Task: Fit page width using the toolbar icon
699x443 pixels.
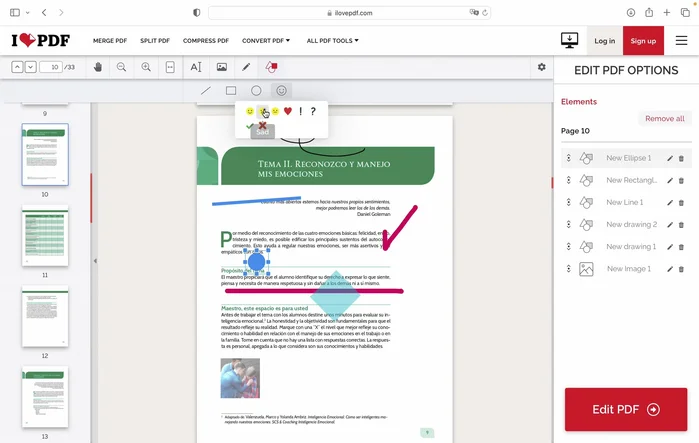Action: click(x=170, y=67)
